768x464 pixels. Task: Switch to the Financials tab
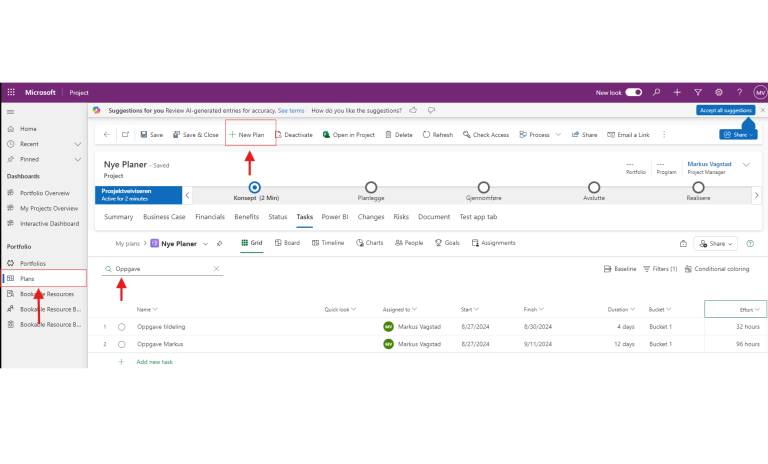pyautogui.click(x=210, y=217)
